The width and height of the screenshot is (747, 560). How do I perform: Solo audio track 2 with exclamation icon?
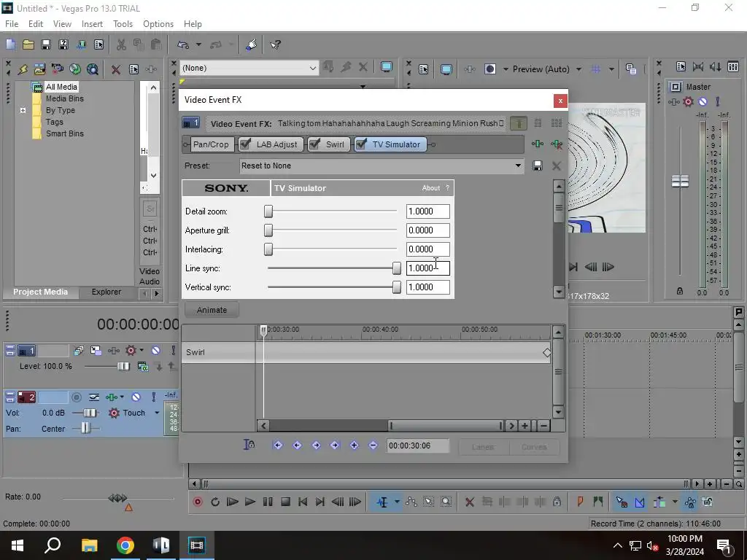point(153,397)
